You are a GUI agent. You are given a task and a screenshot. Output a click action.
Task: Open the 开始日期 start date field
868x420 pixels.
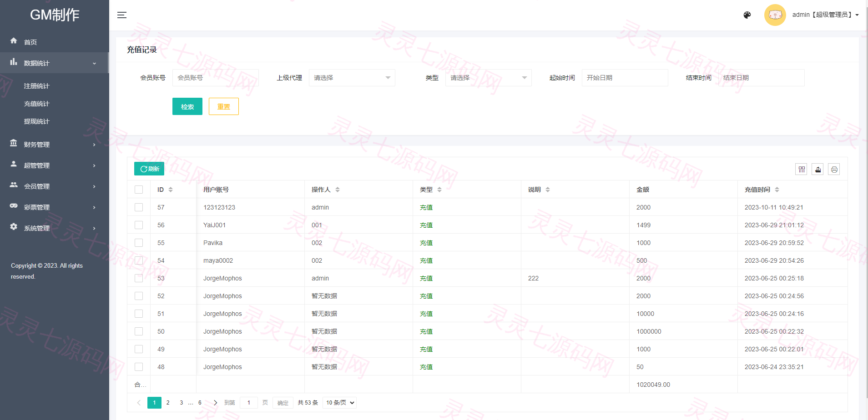pos(625,78)
